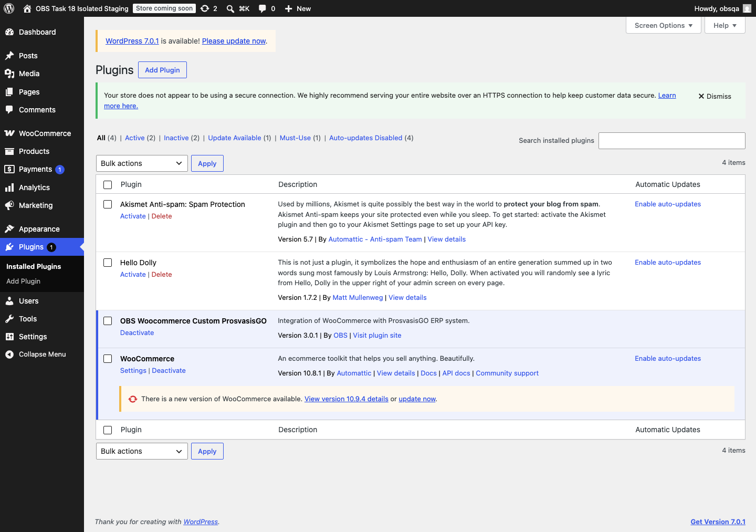This screenshot has height=532, width=756.
Task: Click the Dashboard gauge icon
Action: 9,32
